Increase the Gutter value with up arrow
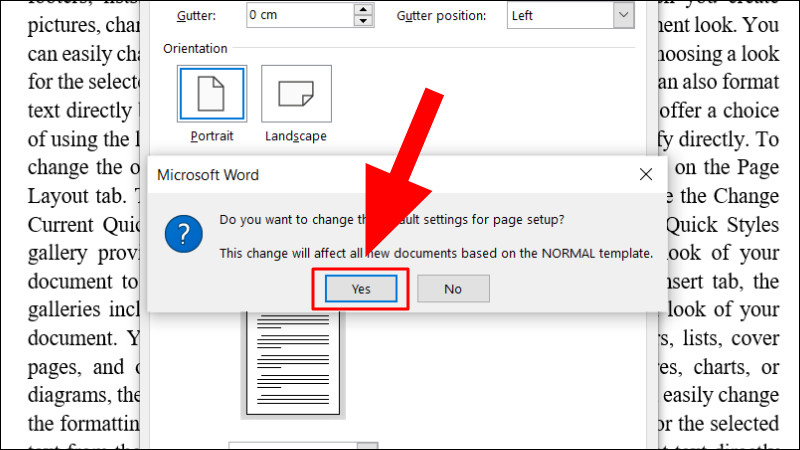This screenshot has width=800, height=450. click(363, 9)
